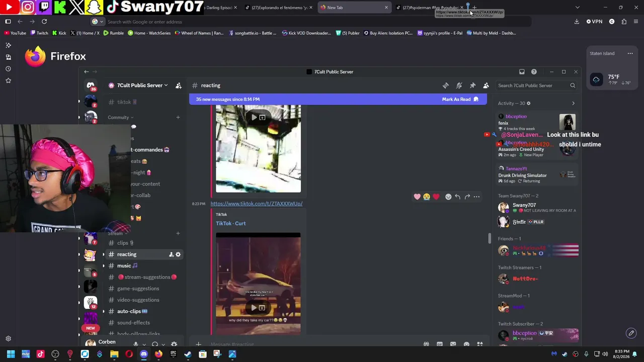Attach a file with the plus button
Viewport: 644px width, 362px height.
[x=198, y=344]
